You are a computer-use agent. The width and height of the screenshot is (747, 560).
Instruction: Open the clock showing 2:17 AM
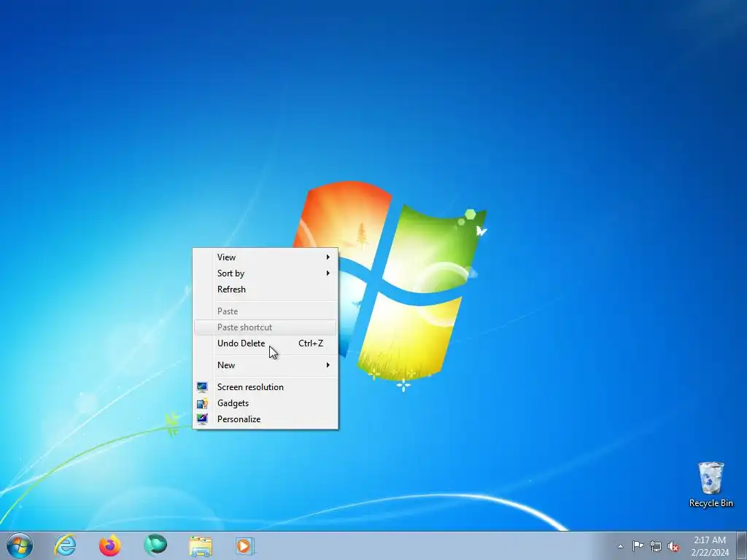(x=710, y=545)
